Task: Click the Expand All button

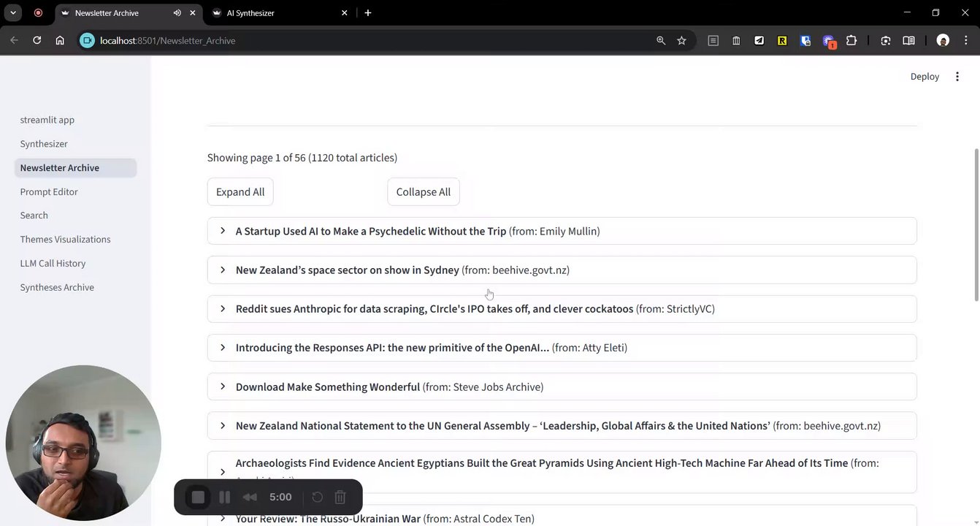Action: pos(240,192)
